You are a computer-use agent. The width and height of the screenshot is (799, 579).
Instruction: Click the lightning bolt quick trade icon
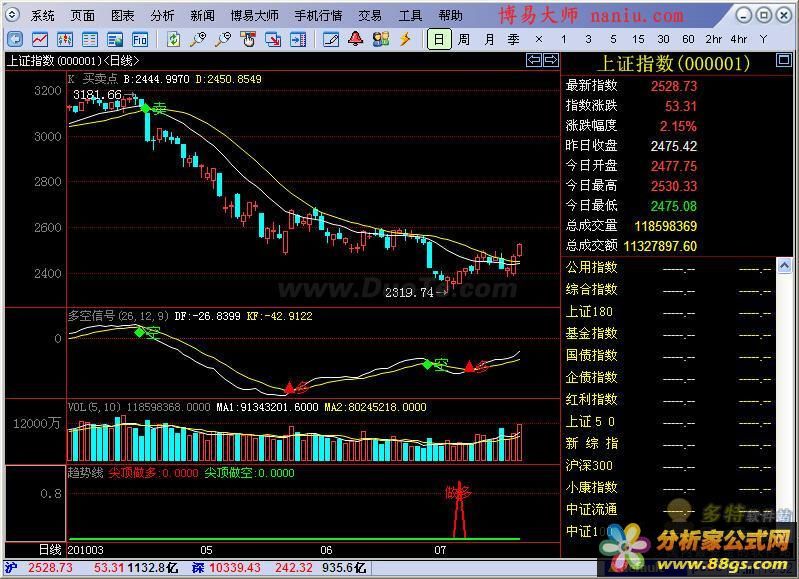pos(406,39)
